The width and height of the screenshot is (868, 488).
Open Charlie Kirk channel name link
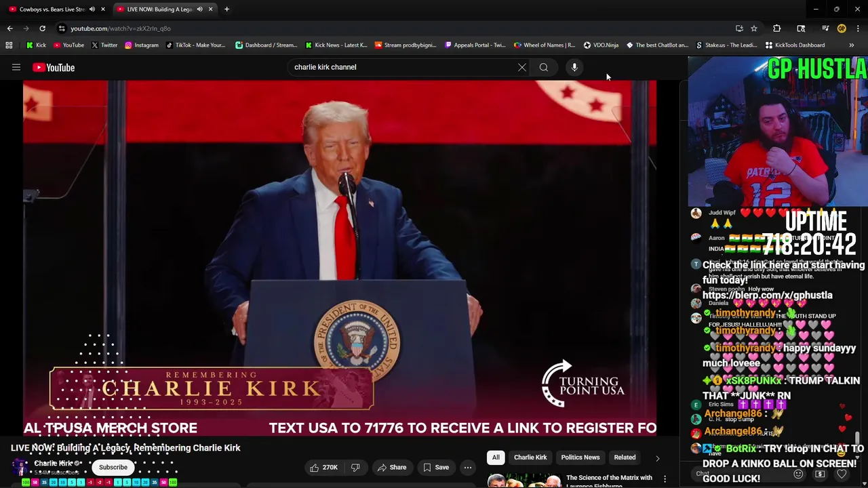(x=54, y=463)
